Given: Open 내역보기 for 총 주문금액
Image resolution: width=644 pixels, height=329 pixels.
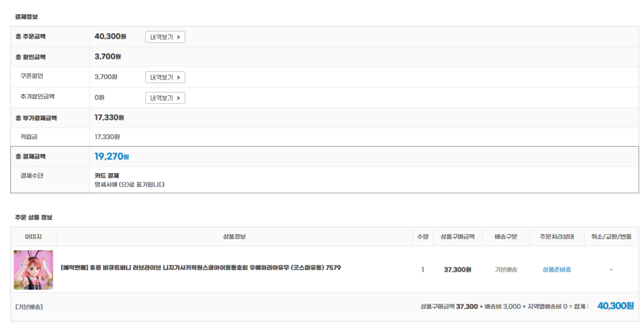Looking at the screenshot, I should click(165, 37).
